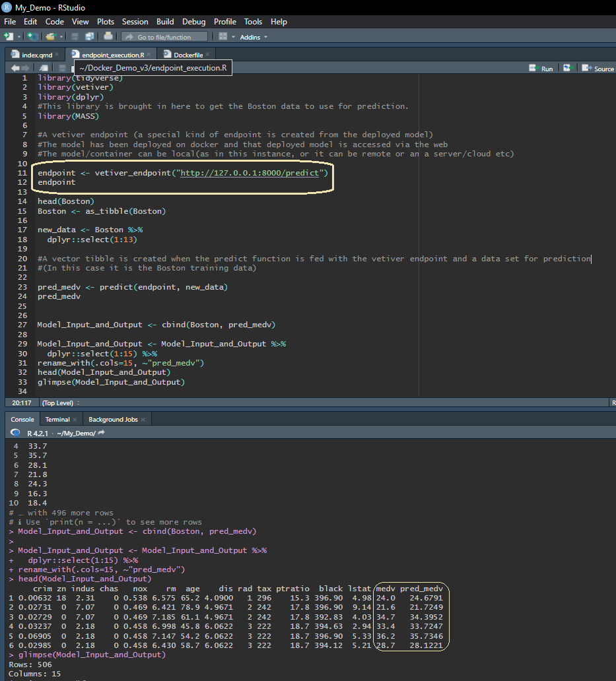Click the workspace panes grid icon
This screenshot has height=681, width=616.
(223, 37)
